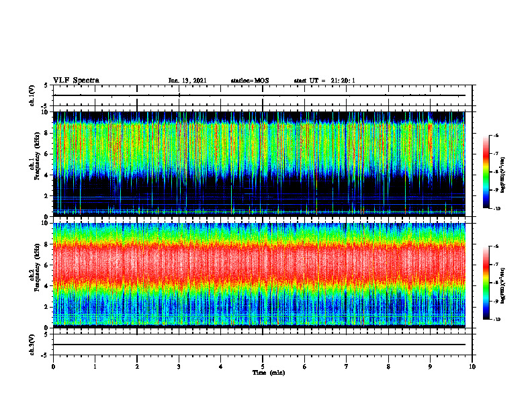
Task: Click tick label '4' on the Time axis
Action: (221, 367)
